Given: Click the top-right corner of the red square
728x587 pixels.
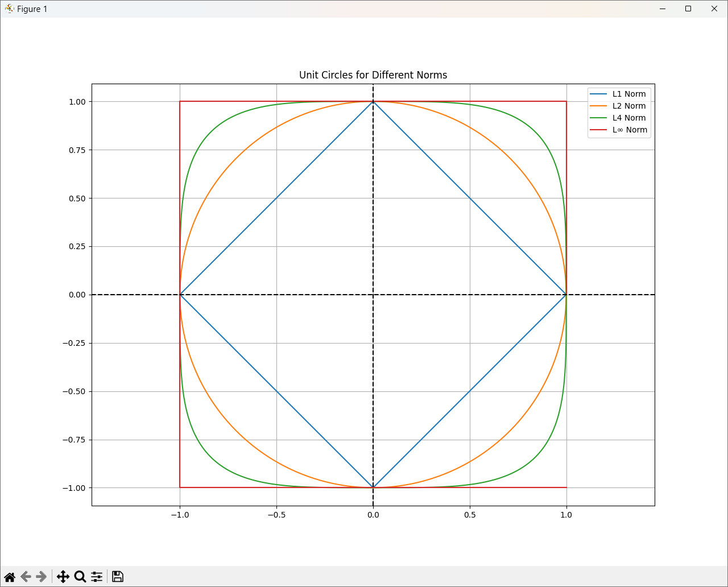Looking at the screenshot, I should point(566,101).
